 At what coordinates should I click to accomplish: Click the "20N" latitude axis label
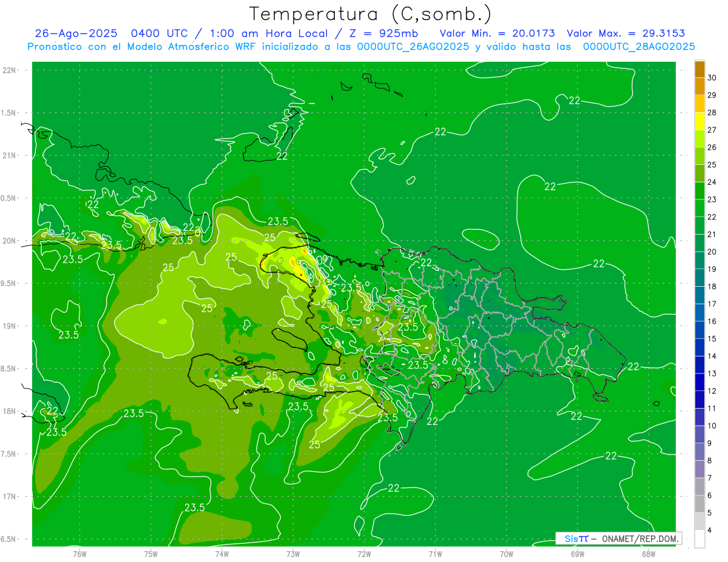[9, 241]
